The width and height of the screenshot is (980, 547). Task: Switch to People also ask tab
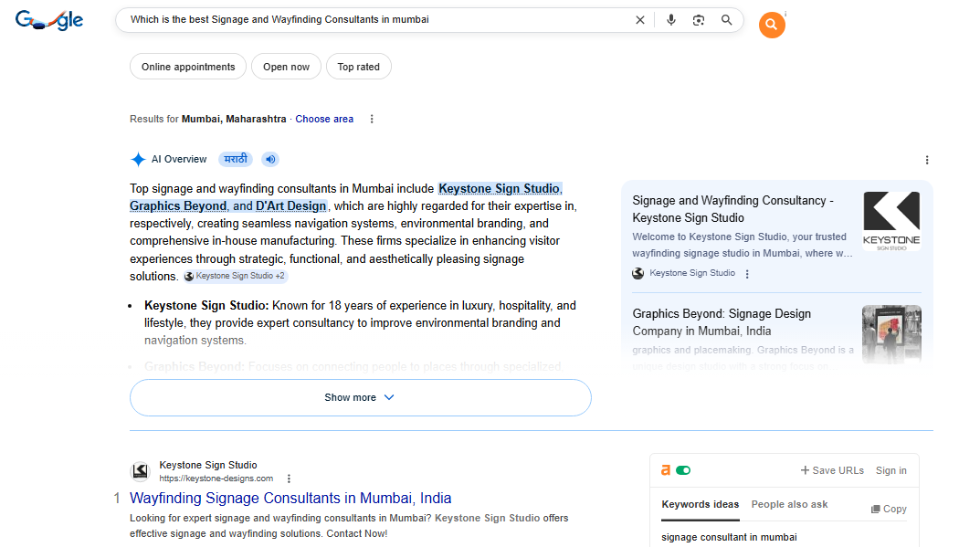click(789, 504)
